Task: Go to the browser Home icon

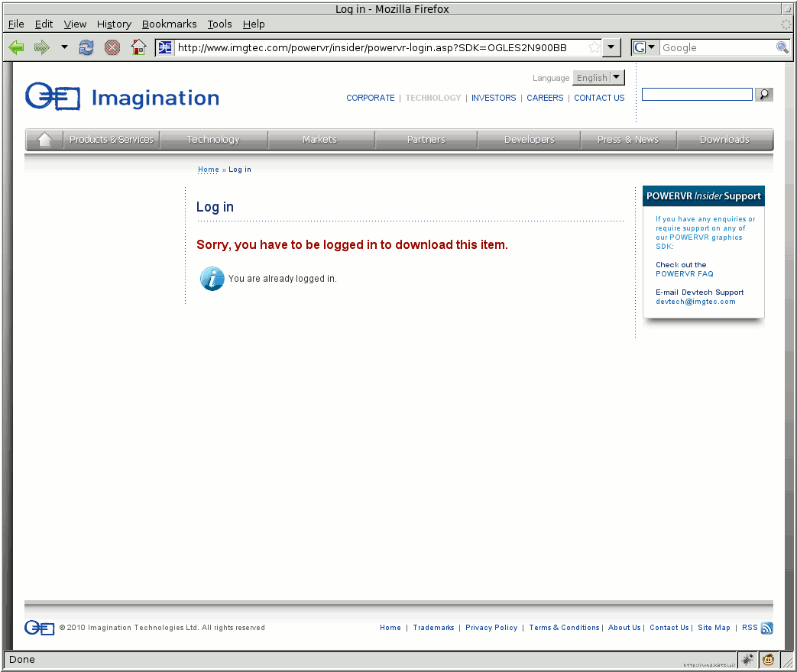Action: click(x=138, y=47)
